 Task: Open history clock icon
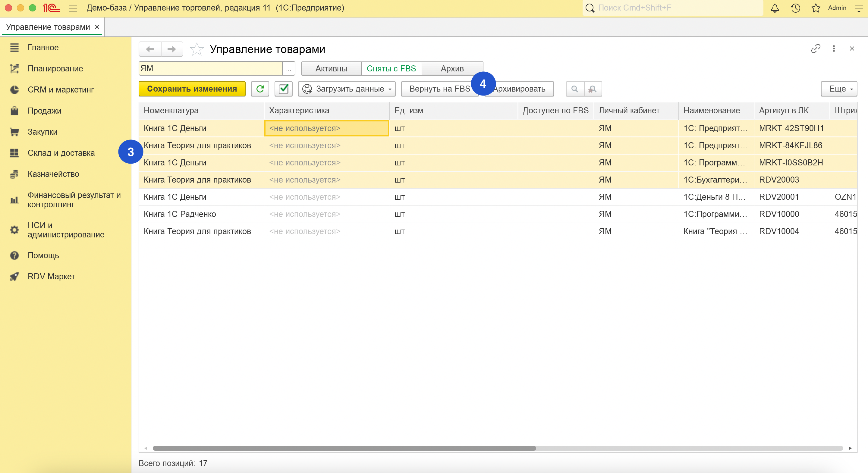pos(795,8)
